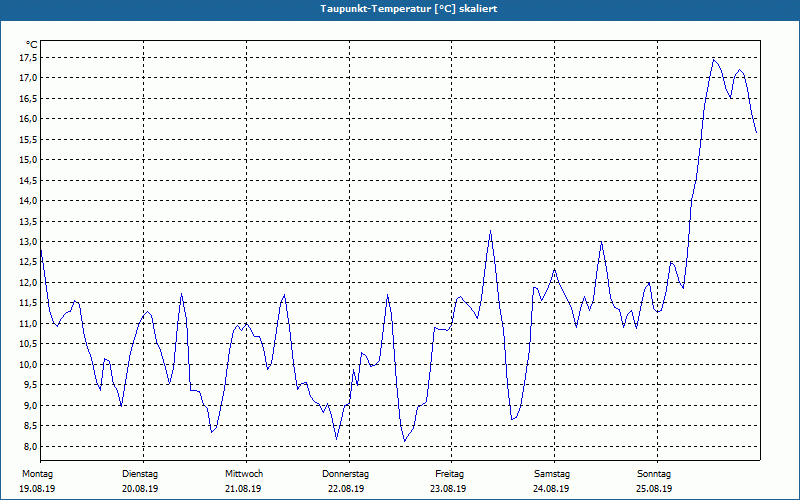Select the 13,5 y-axis label

pos(29,221)
